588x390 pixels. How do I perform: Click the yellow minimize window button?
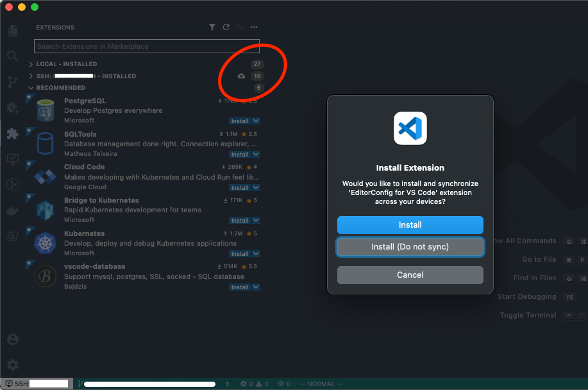pos(22,7)
